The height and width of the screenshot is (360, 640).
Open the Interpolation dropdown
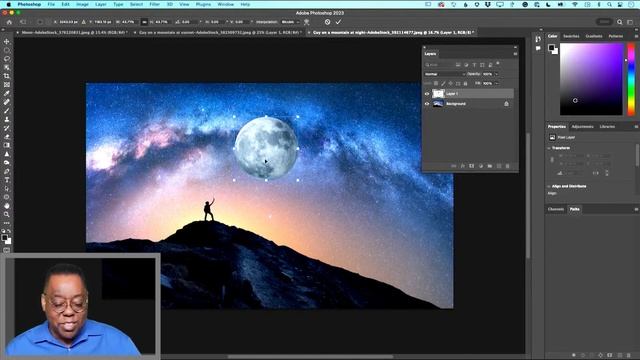click(290, 22)
